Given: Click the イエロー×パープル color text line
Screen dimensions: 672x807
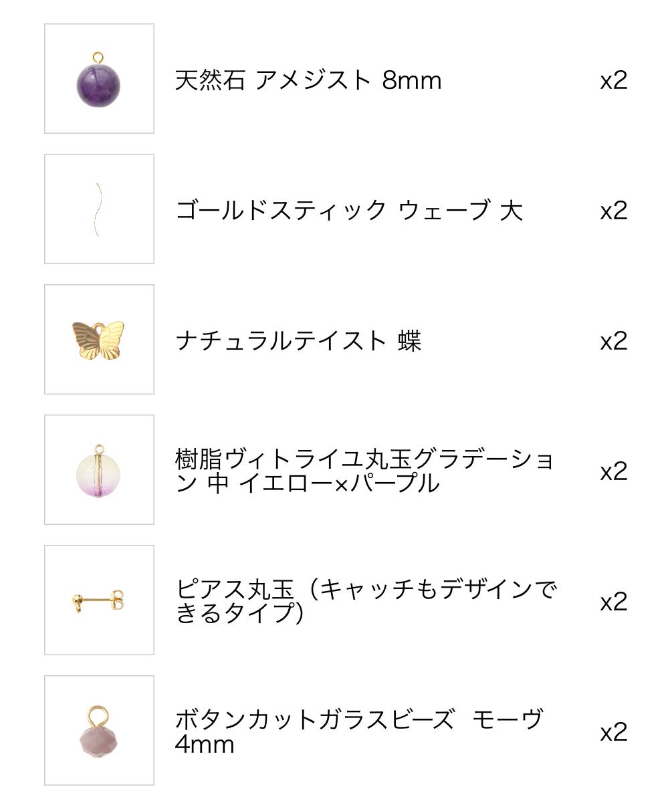Looking at the screenshot, I should coord(308,483).
